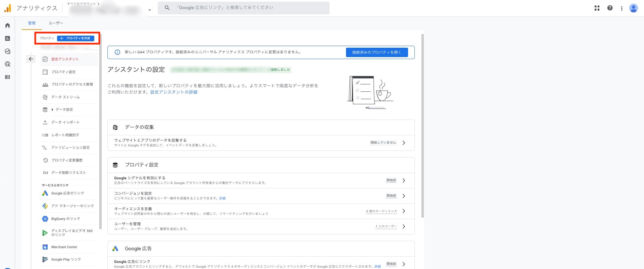
Task: Click 2 個のオーディエンス status text
Action: pyautogui.click(x=382, y=211)
